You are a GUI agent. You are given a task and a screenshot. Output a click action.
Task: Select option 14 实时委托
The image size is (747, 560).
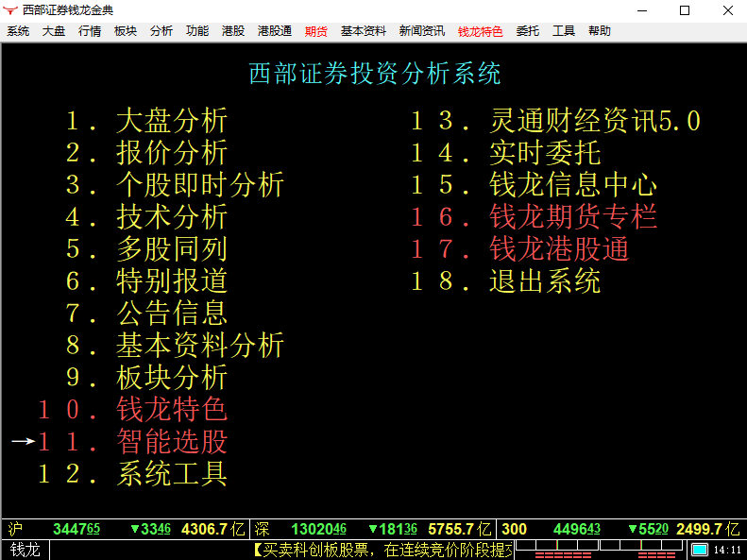click(506, 152)
